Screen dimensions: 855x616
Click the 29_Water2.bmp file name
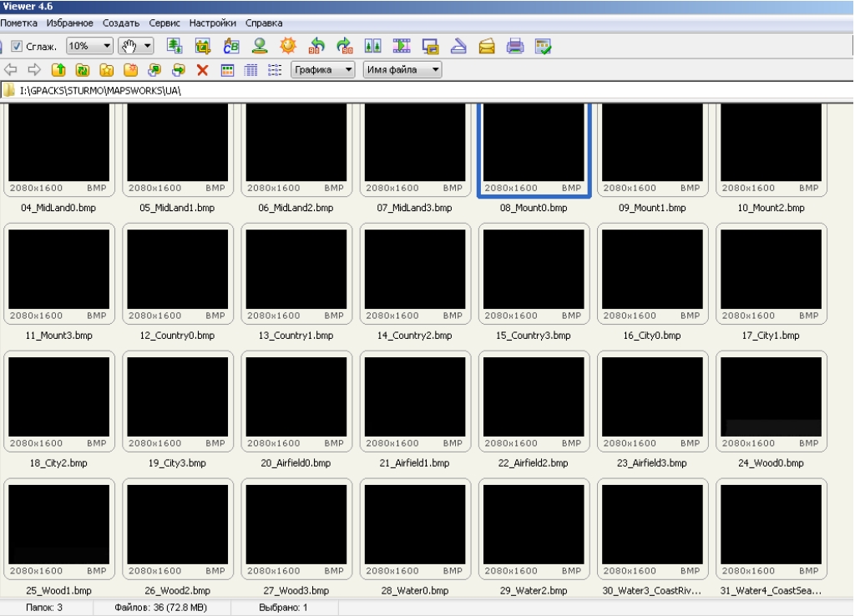[x=534, y=590]
